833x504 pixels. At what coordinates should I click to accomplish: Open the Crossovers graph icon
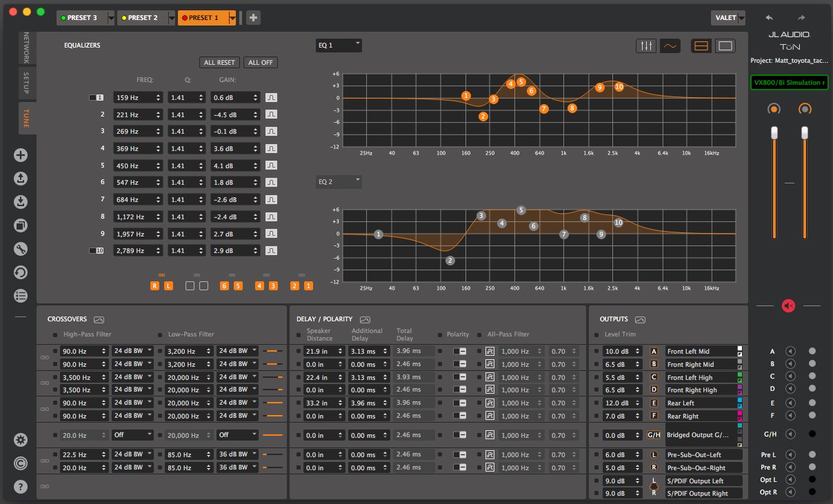click(x=99, y=320)
